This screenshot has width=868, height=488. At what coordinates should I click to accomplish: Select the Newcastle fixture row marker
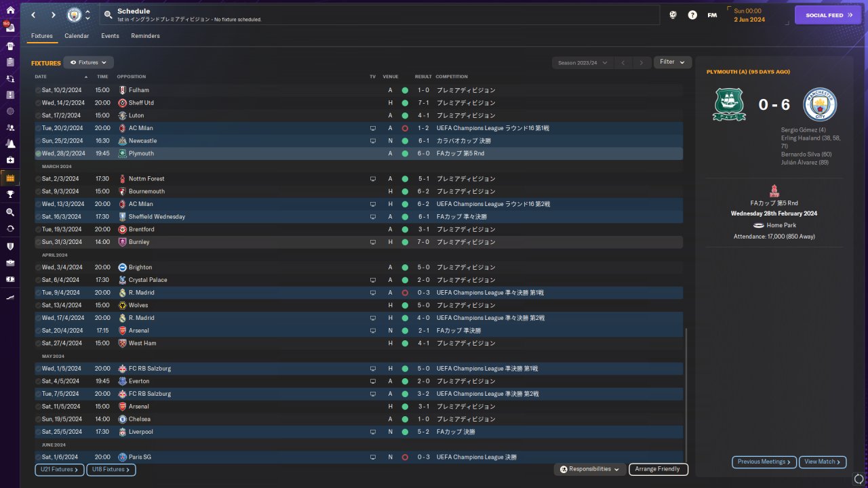pyautogui.click(x=38, y=141)
